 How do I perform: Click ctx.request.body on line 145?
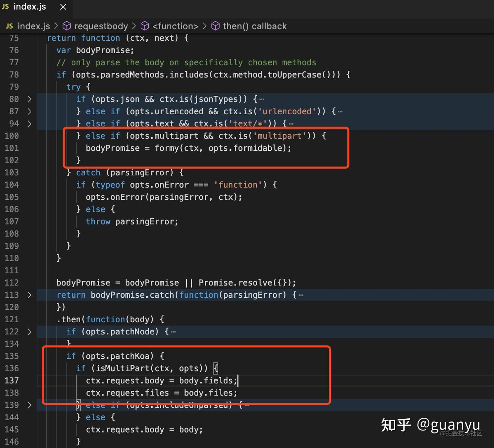125,429
